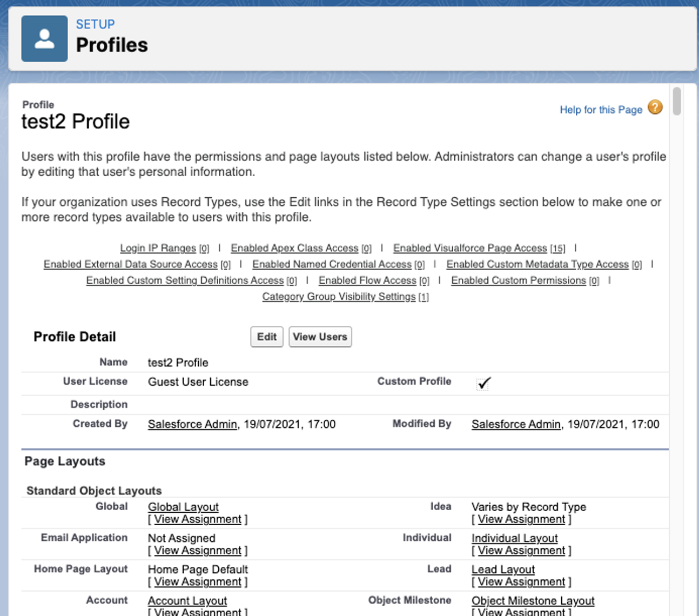Click the Custom Profile checkmark
699x616 pixels.
pos(483,383)
